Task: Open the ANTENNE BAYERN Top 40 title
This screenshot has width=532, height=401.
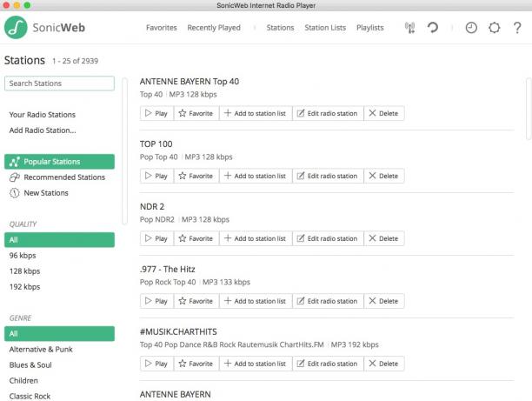Action: (x=190, y=82)
